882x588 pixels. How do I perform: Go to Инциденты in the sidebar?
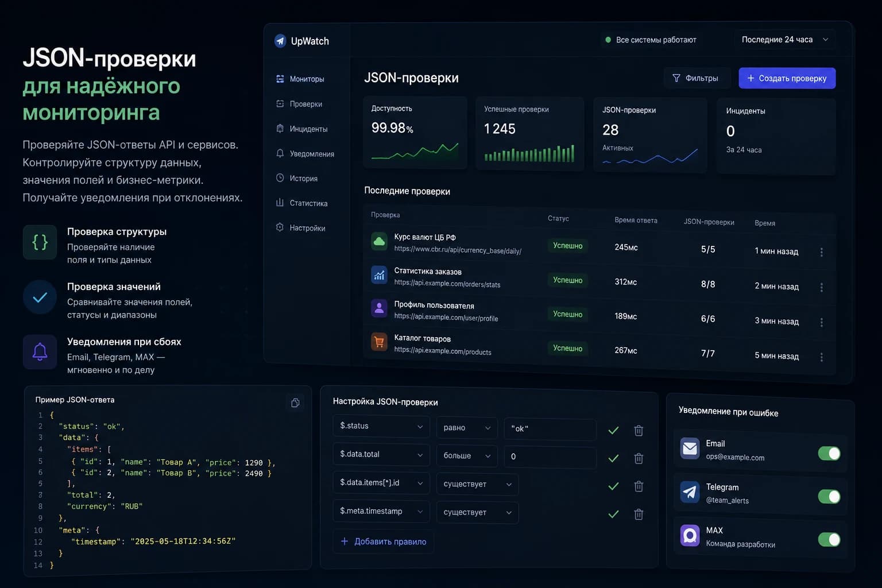point(302,129)
